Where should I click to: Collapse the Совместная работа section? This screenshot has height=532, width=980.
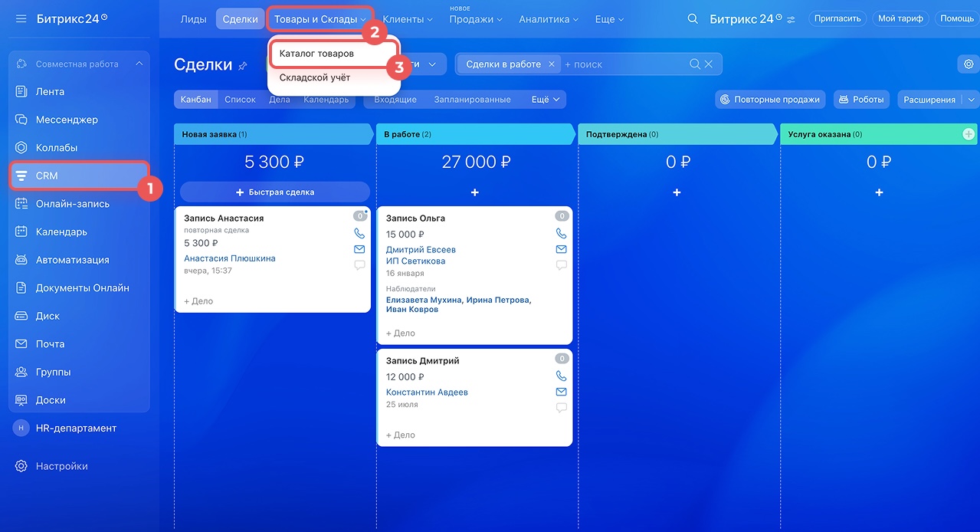click(x=139, y=64)
